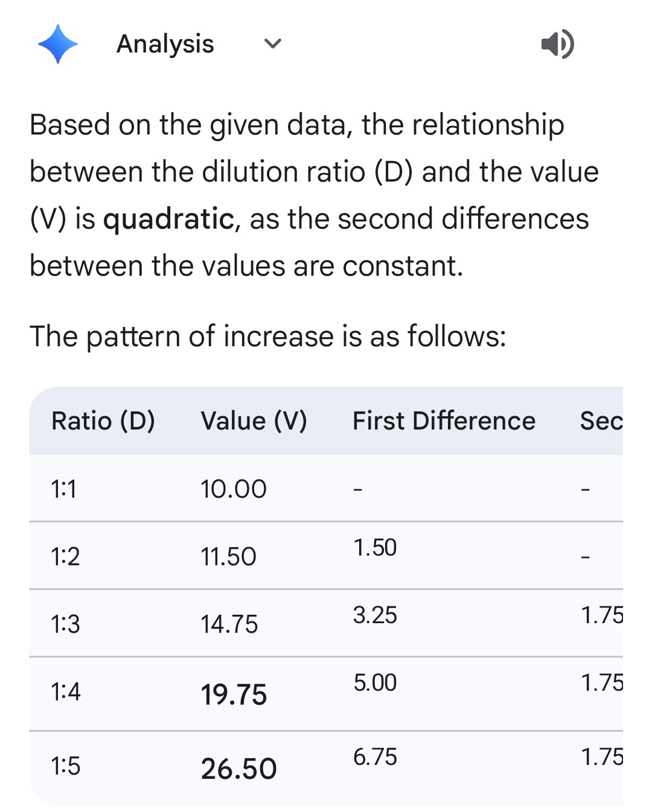
Task: Select the bold 19.75 value
Action: point(234,694)
